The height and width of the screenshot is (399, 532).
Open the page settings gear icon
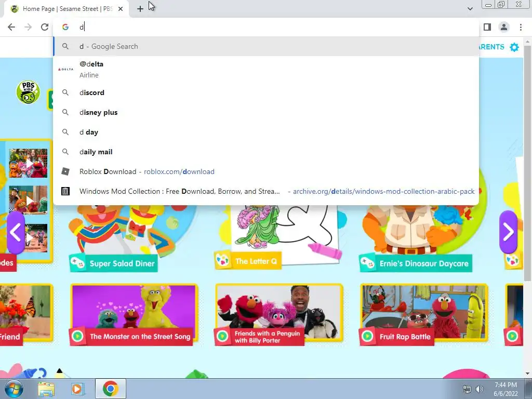pos(514,47)
